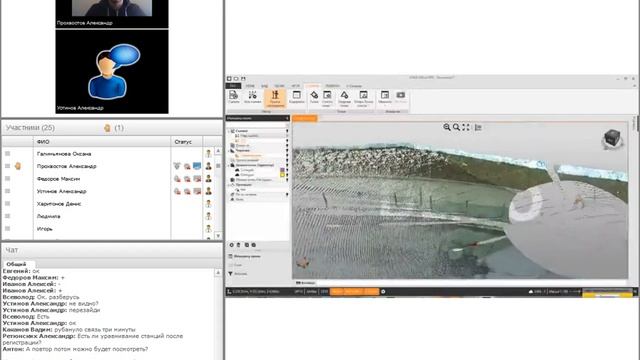Click the list icon right of viewport zoom tools
The width and height of the screenshot is (640, 360).
pos(478,127)
